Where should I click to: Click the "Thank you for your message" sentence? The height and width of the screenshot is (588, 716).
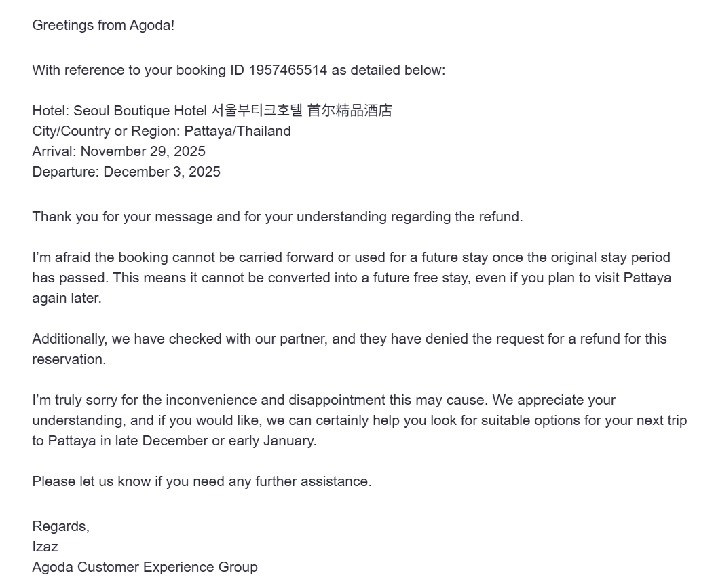click(277, 217)
